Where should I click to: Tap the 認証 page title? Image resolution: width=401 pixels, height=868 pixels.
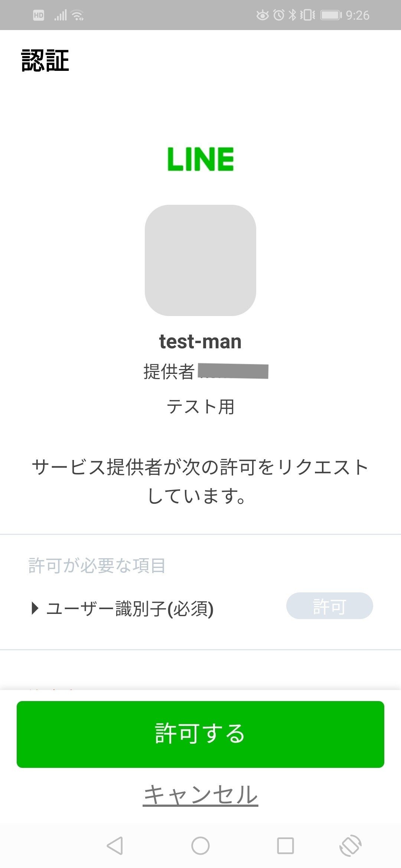tap(45, 60)
